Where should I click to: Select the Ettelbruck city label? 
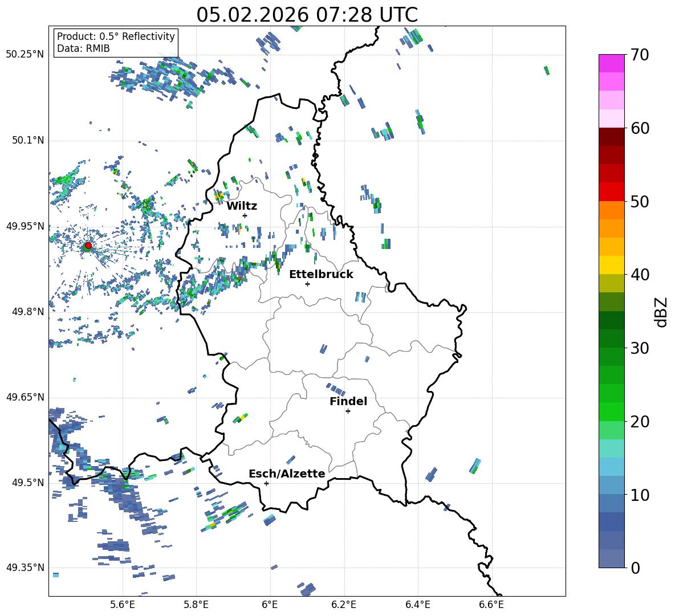[321, 275]
